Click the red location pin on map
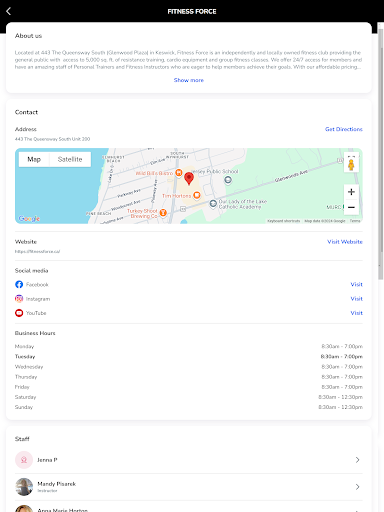The height and width of the screenshot is (512, 384). pos(189,179)
